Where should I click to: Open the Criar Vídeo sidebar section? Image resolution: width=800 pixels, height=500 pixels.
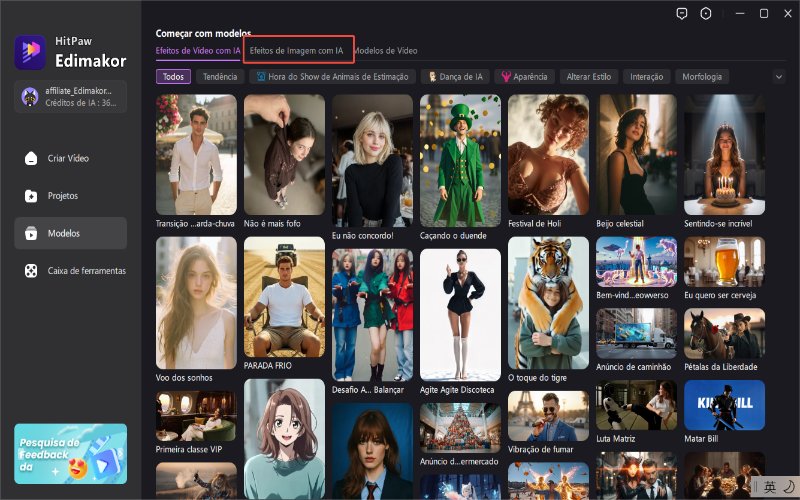click(x=70, y=158)
